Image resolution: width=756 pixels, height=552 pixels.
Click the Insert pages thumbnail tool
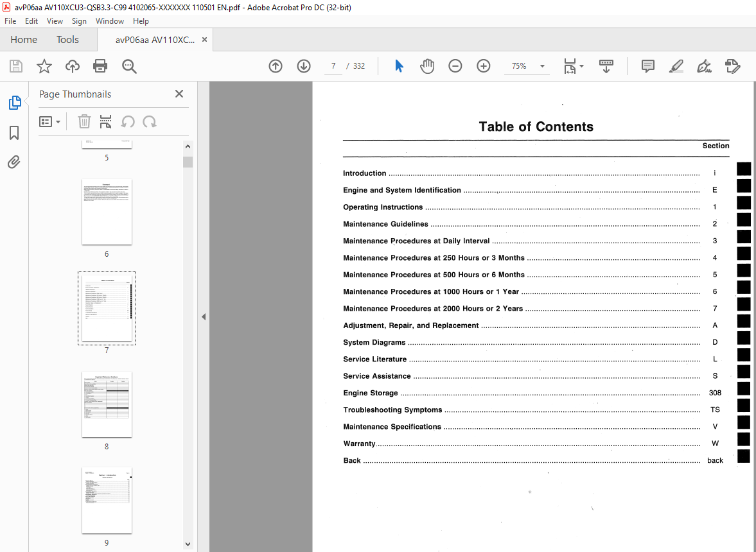tap(105, 121)
